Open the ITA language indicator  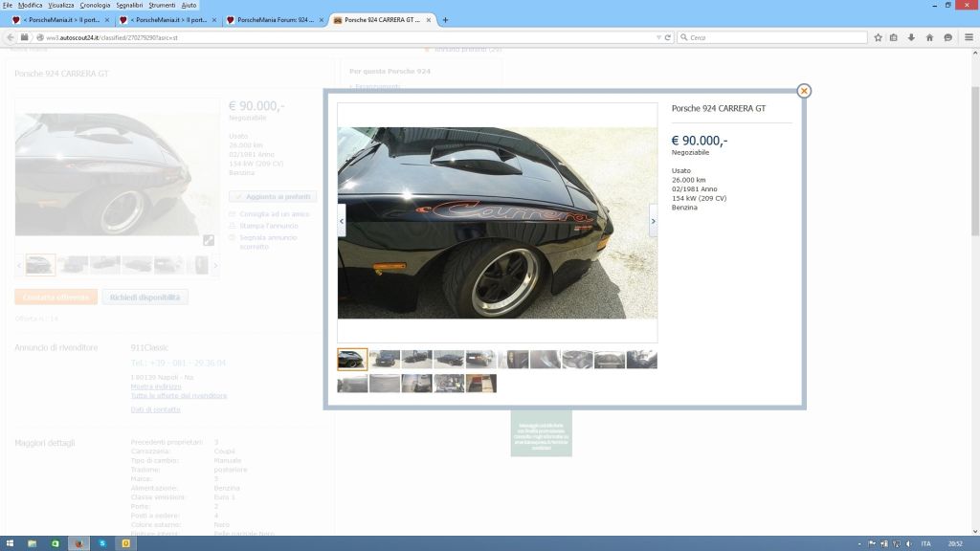[x=925, y=544]
